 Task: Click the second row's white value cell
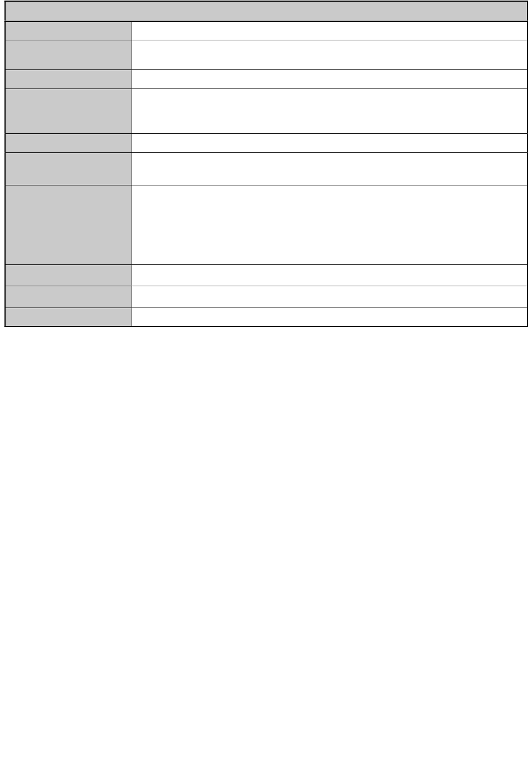click(x=329, y=55)
